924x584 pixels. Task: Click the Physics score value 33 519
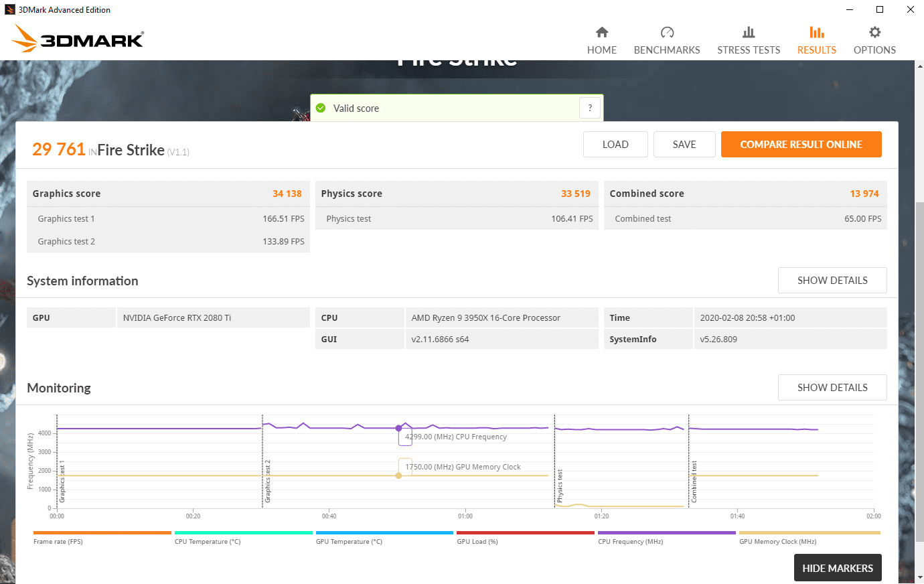[576, 194]
